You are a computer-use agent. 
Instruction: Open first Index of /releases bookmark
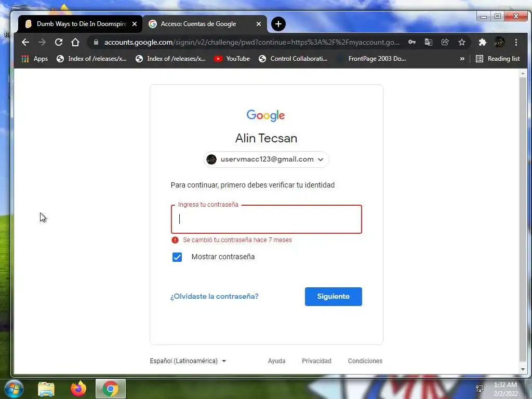click(91, 59)
